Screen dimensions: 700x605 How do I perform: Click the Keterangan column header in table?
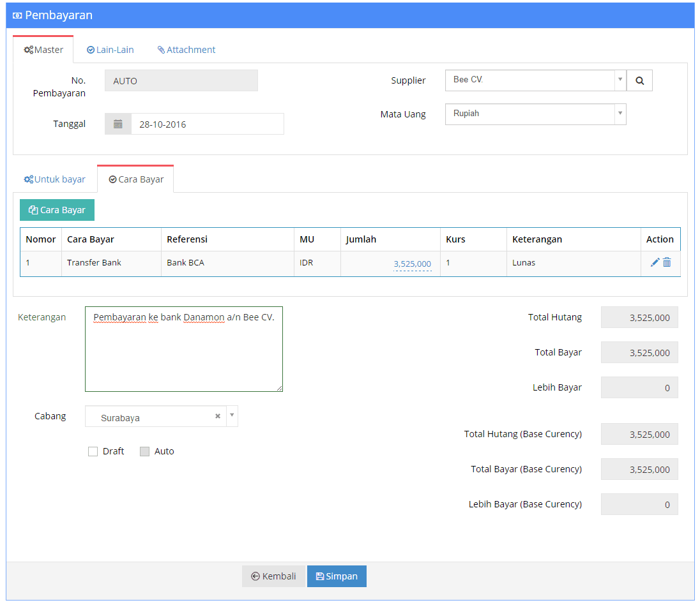tap(573, 239)
